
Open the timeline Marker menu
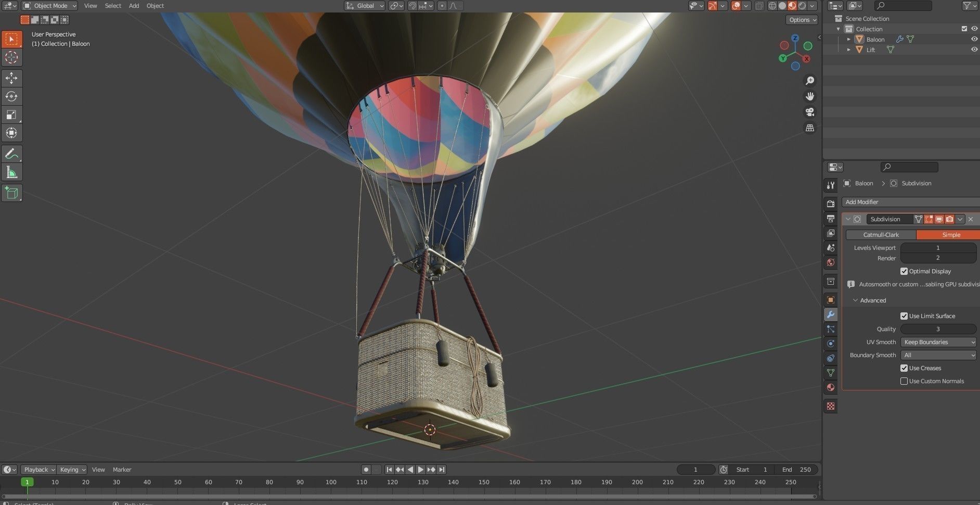(x=122, y=470)
